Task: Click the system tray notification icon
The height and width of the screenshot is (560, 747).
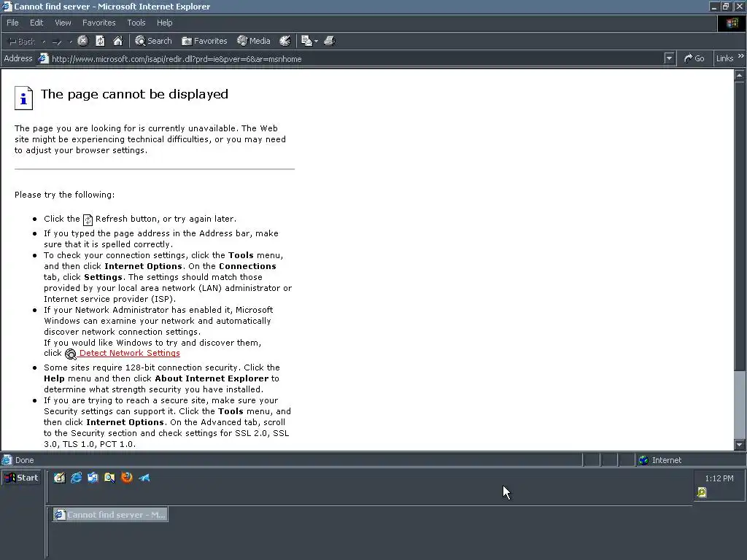Action: pos(701,492)
